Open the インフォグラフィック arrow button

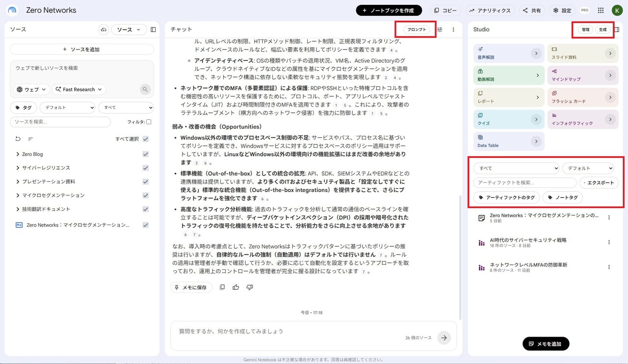click(610, 119)
